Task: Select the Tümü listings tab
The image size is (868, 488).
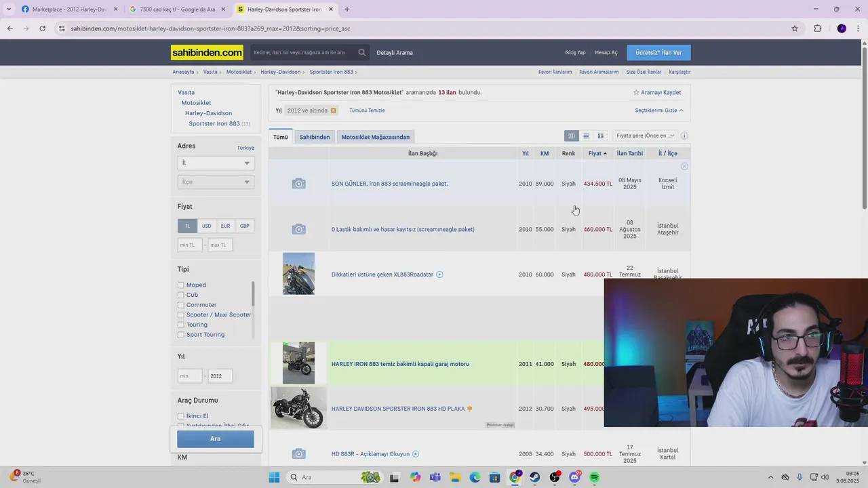Action: pos(281,137)
